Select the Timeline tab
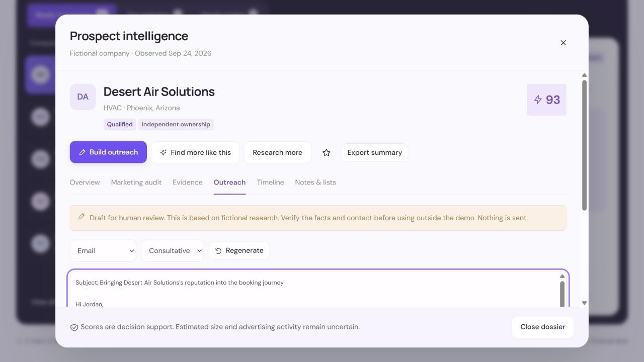This screenshot has width=644, height=362. [270, 182]
